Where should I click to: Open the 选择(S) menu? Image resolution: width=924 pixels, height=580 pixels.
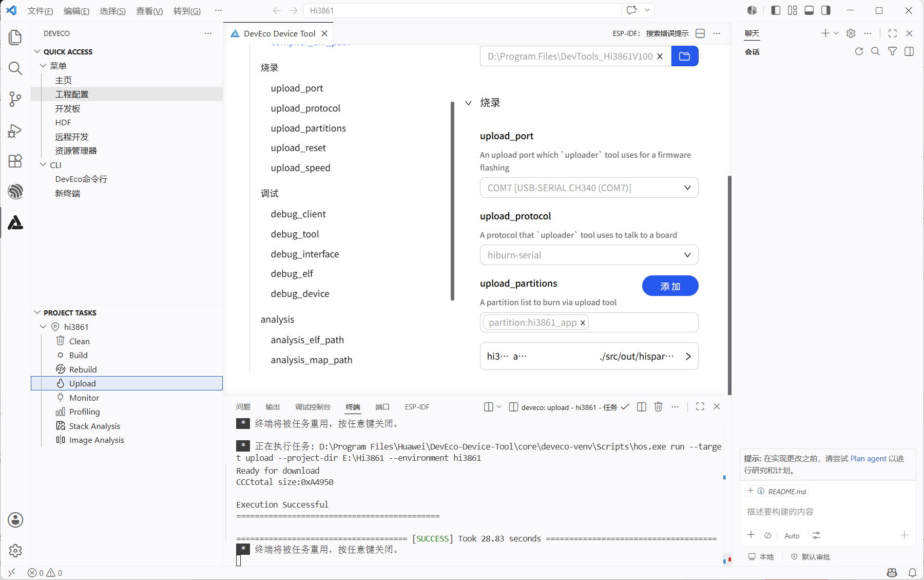point(112,11)
